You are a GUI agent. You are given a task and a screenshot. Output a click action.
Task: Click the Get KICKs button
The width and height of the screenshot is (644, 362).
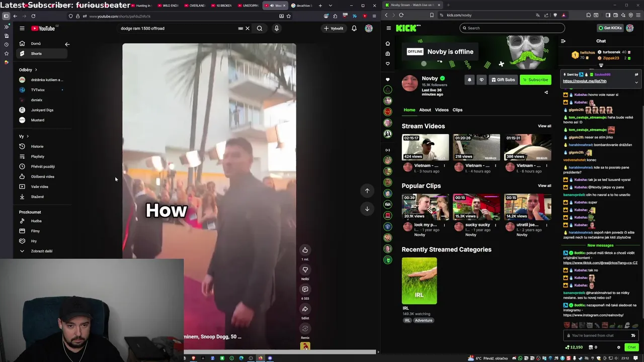[x=610, y=28]
